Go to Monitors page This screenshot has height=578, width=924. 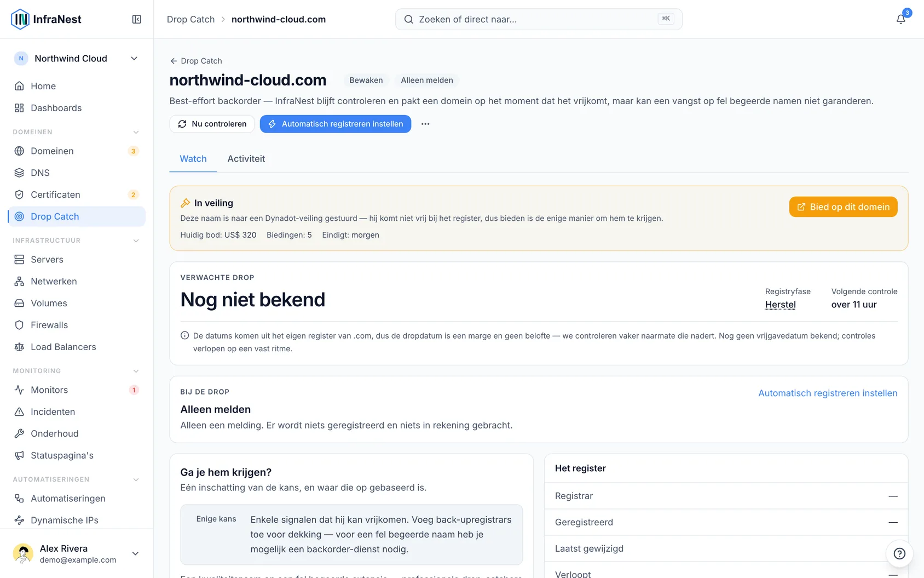tap(77, 390)
